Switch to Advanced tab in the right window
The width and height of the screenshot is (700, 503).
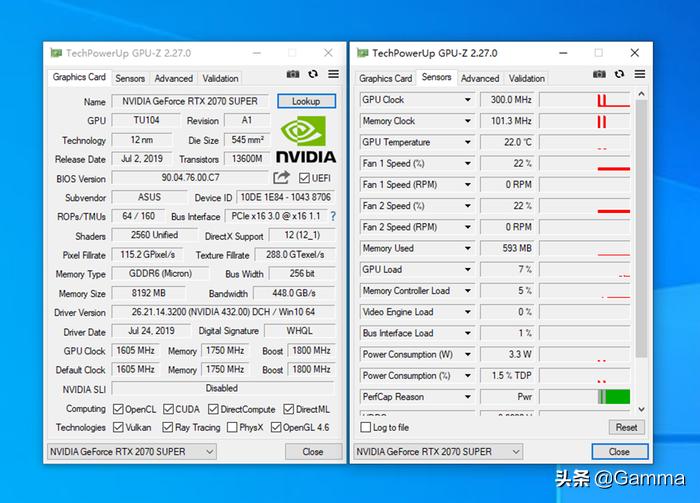click(x=480, y=78)
